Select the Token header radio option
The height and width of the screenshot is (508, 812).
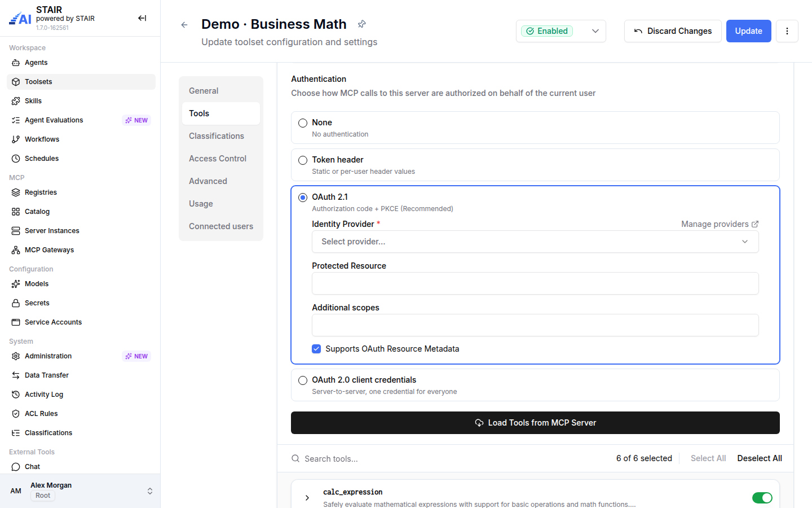(303, 160)
